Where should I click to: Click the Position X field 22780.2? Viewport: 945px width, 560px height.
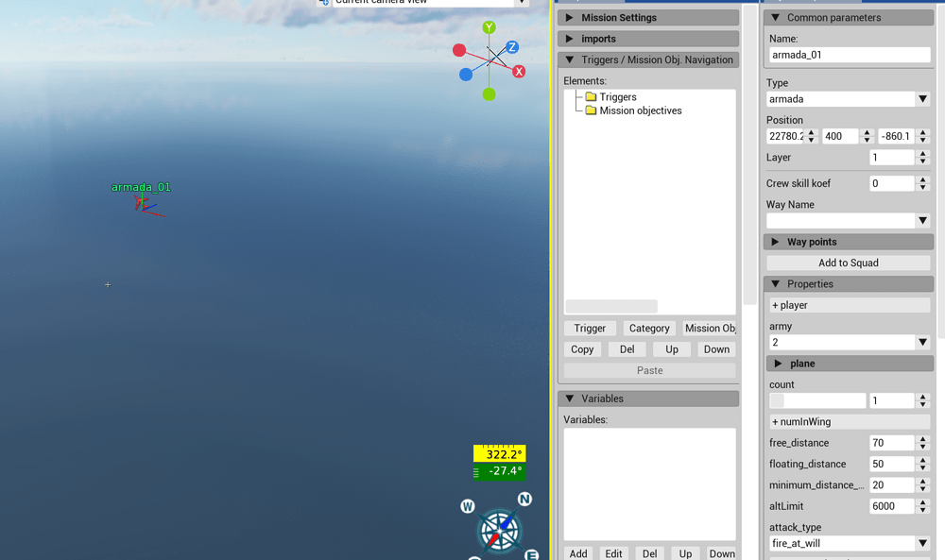786,136
